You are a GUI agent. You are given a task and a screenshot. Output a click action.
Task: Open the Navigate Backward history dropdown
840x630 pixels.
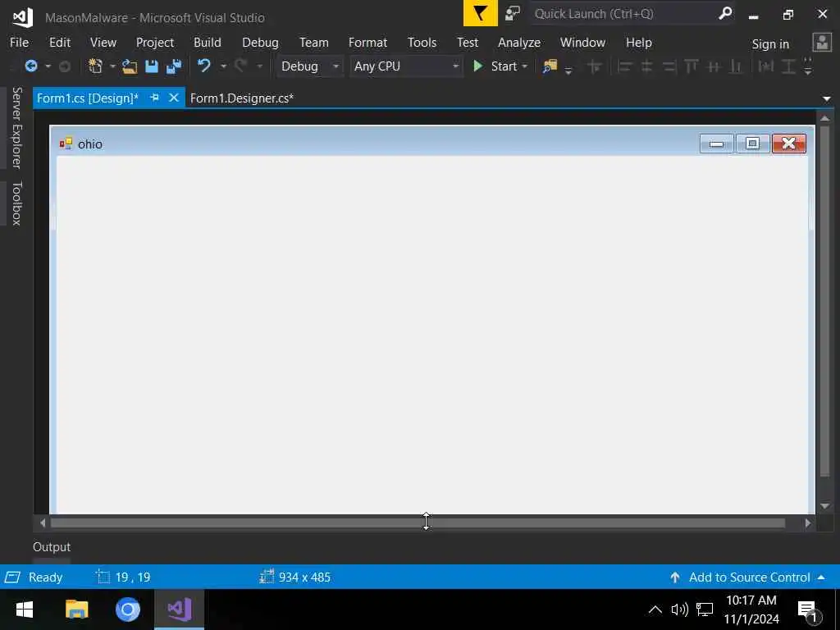[48, 66]
